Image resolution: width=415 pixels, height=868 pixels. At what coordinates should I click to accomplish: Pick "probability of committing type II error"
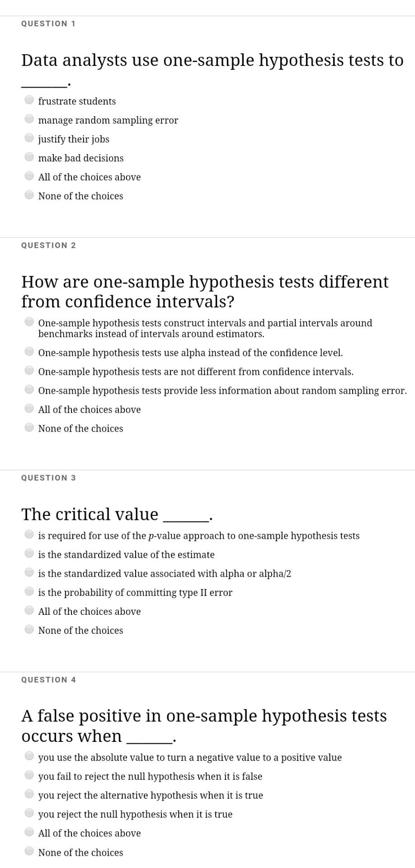(x=29, y=590)
